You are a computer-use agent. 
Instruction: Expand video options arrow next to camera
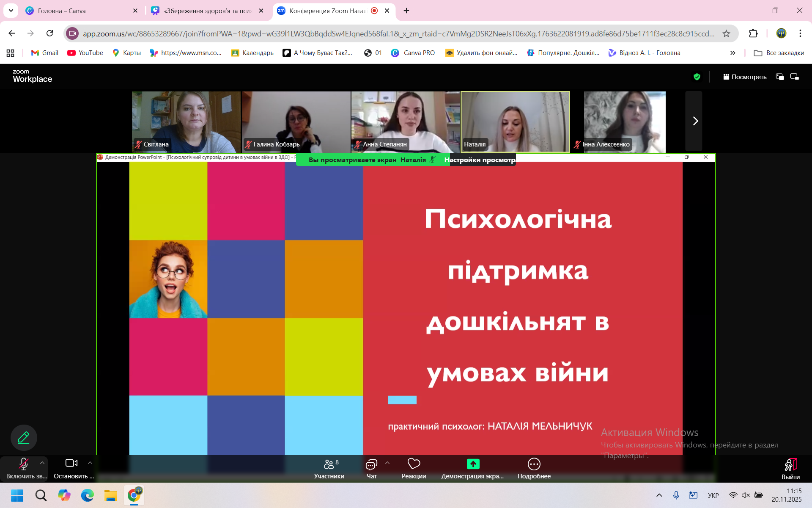click(90, 463)
